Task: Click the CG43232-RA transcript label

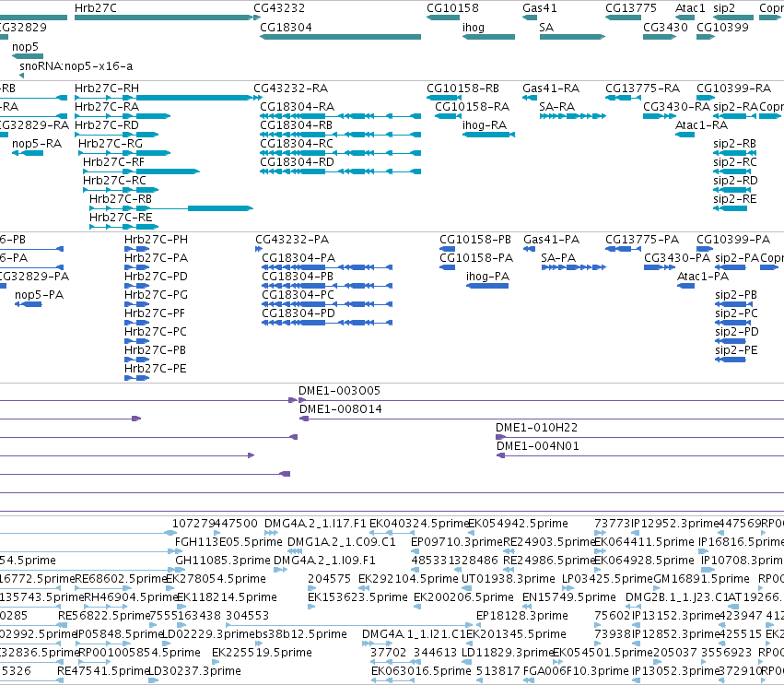Action: 290,89
